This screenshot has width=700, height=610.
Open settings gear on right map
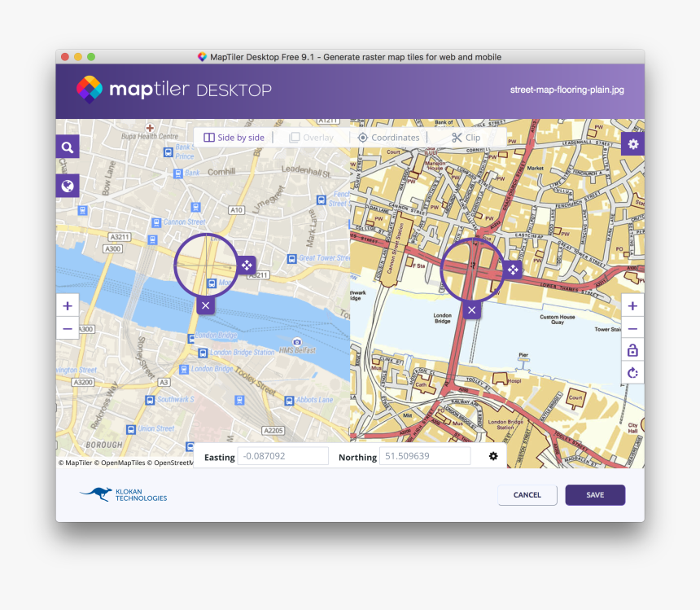click(x=632, y=144)
